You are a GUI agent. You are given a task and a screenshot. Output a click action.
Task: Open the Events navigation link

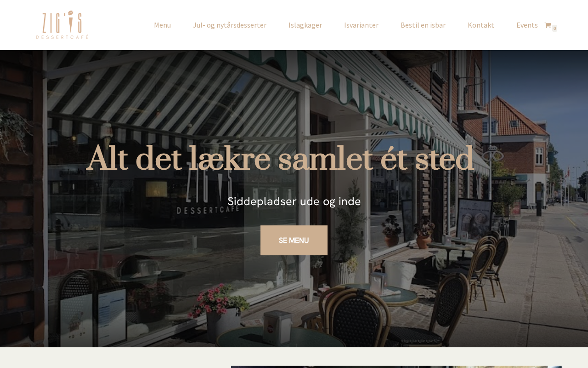point(527,25)
